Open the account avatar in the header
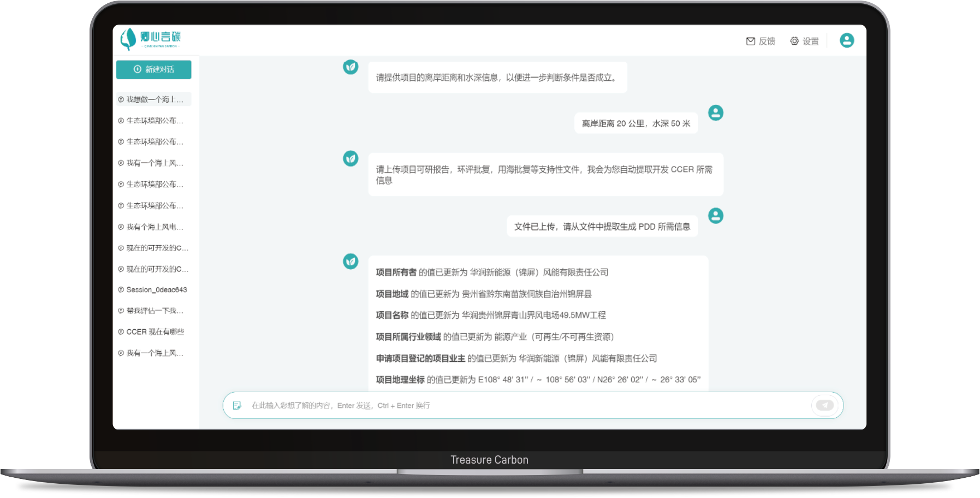The image size is (980, 498). tap(846, 40)
